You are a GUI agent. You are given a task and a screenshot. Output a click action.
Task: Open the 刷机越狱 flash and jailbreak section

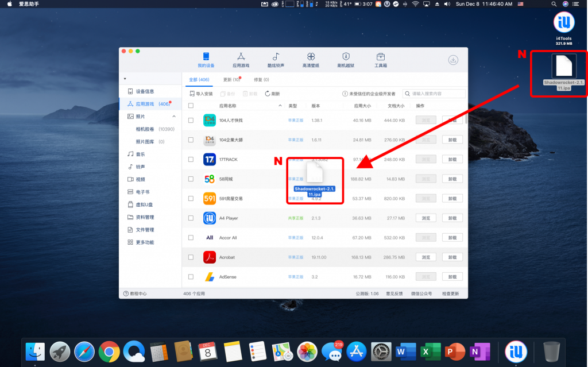click(x=345, y=60)
